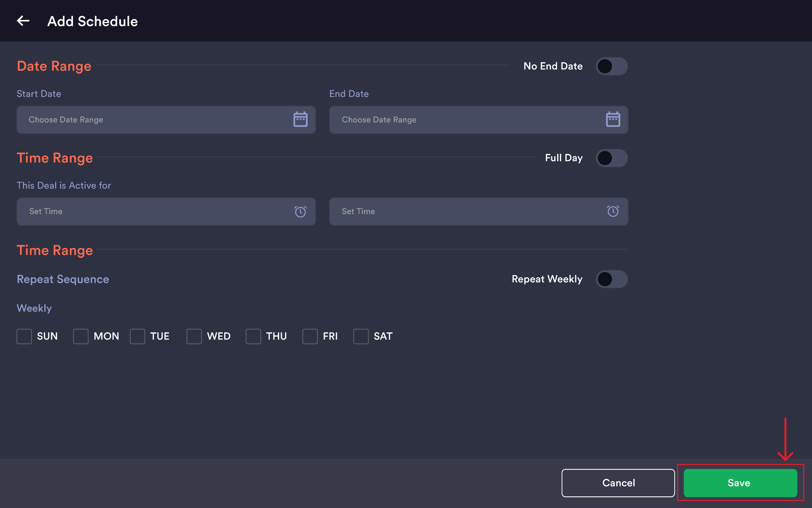
Task: Check the MON checkbox
Action: 81,336
